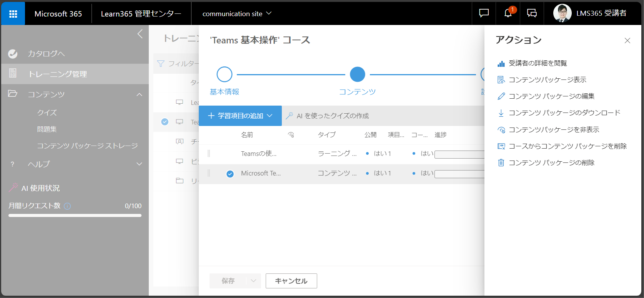The image size is (644, 298).
Task: Click the 保存 button
Action: (228, 281)
